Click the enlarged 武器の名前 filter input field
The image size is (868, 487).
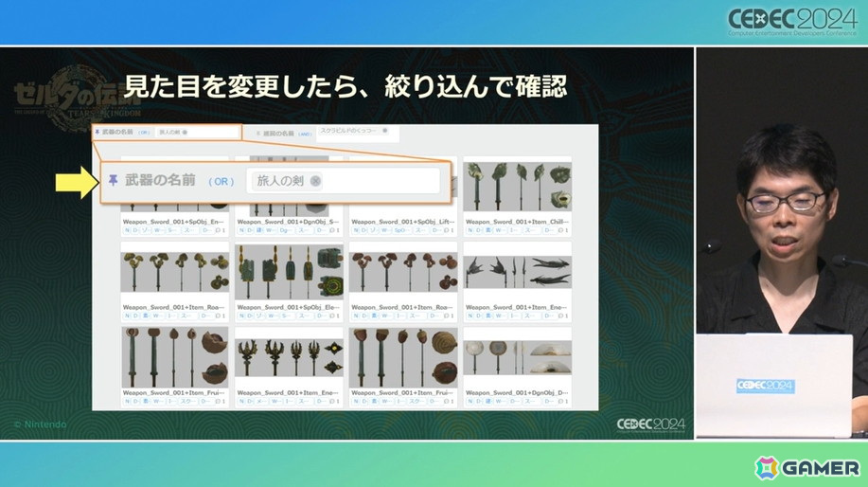343,181
